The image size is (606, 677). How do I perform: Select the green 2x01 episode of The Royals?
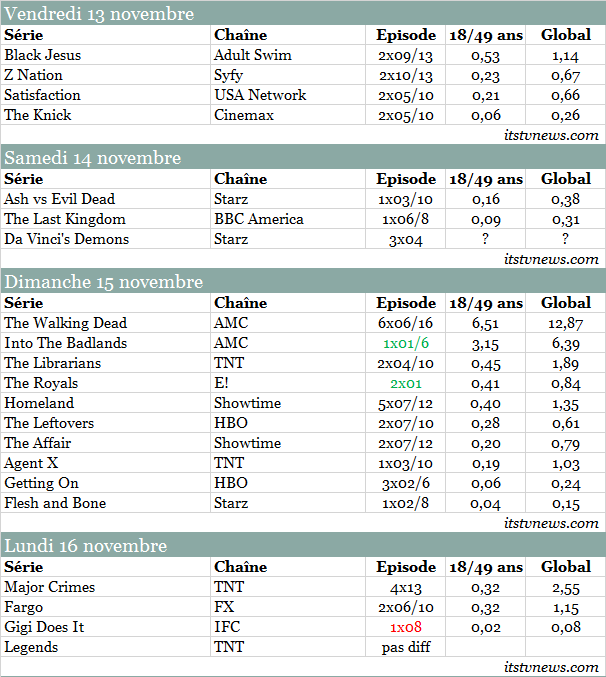[x=406, y=383]
